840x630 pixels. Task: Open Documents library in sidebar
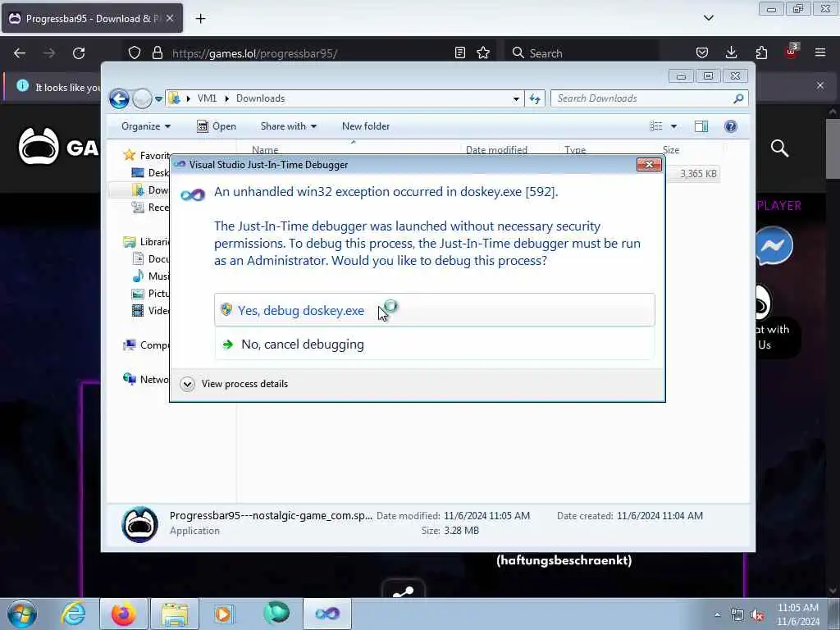point(150,258)
